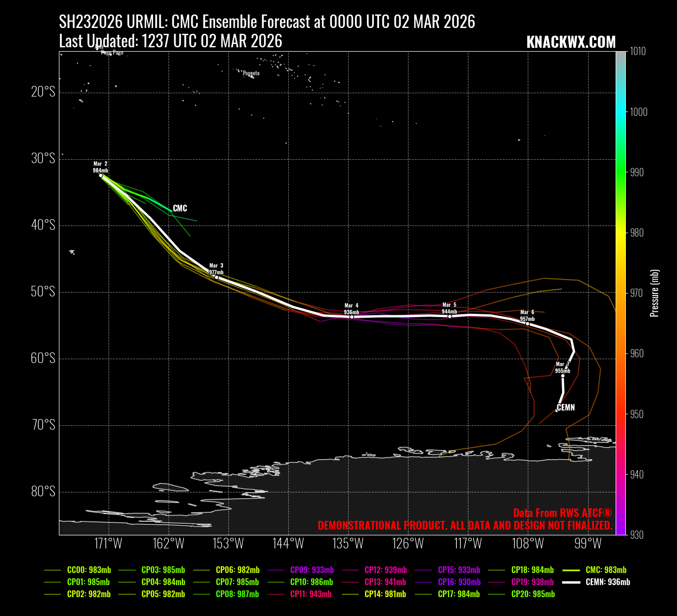Click the CMC: 983mb legend line swatch
677x616 pixels.
coord(571,570)
